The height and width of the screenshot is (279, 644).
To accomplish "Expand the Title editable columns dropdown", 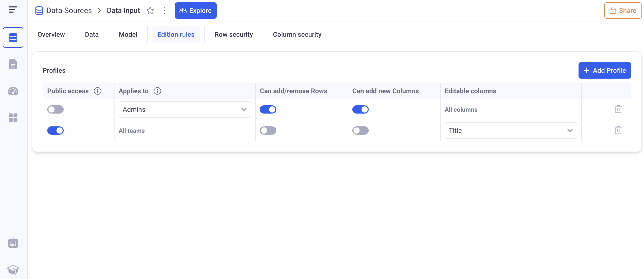I will coord(510,131).
